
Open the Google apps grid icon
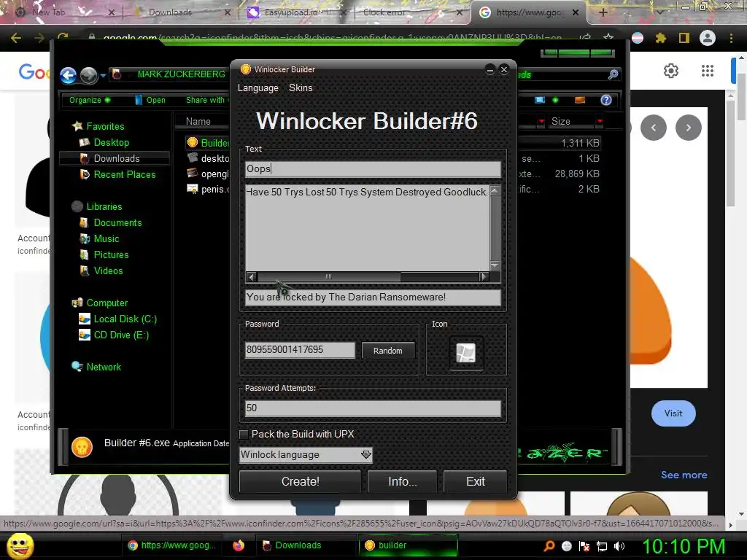[x=708, y=71]
